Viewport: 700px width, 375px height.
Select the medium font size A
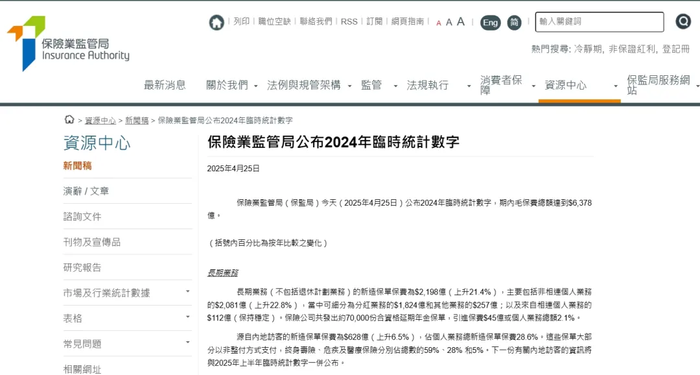click(449, 22)
